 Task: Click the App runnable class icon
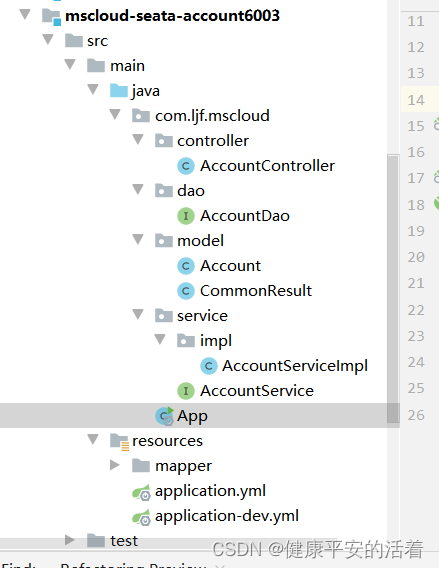coord(165,416)
